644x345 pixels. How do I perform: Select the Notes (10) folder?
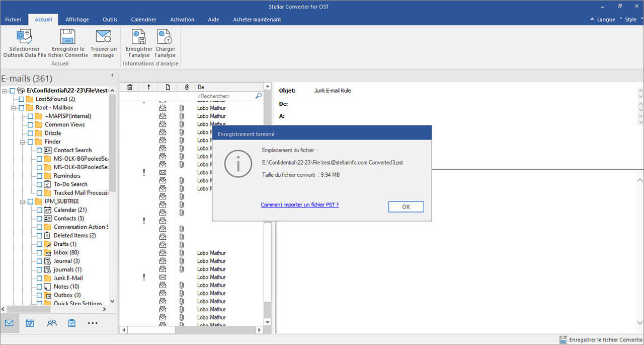66,287
